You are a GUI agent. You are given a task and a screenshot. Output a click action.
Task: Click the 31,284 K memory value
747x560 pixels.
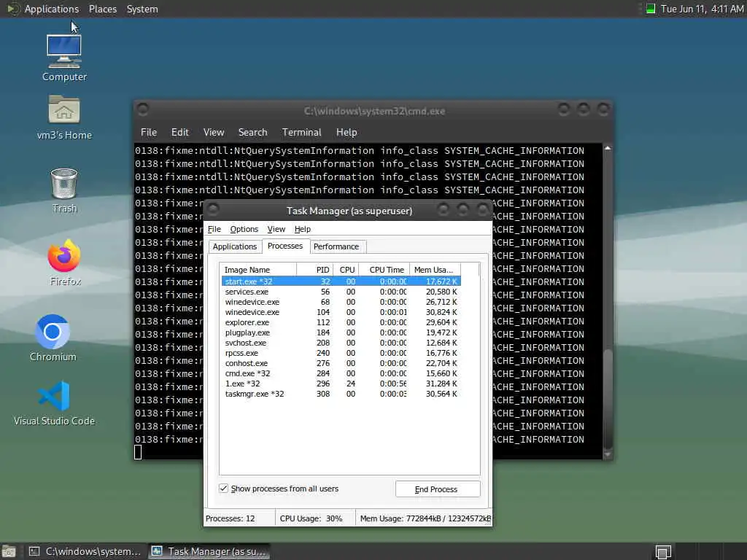(441, 384)
